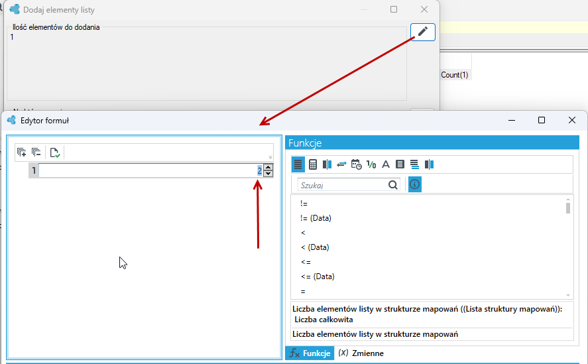
Task: Click the validate formula document icon
Action: [55, 152]
